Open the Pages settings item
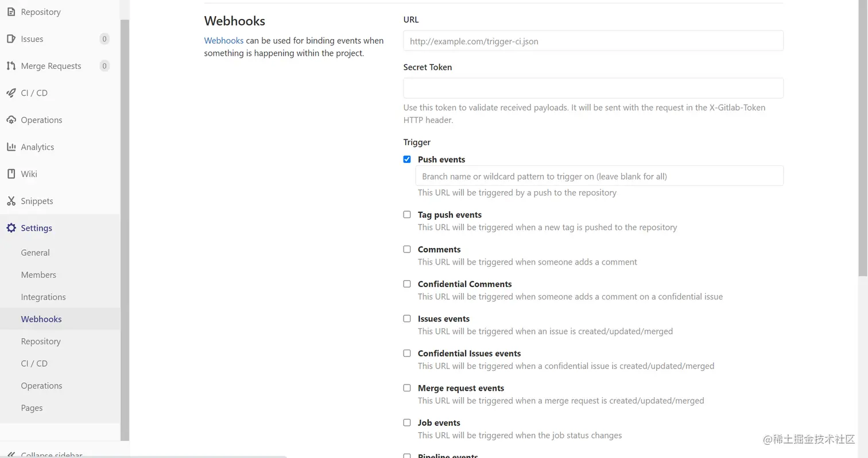868x458 pixels. click(x=32, y=408)
